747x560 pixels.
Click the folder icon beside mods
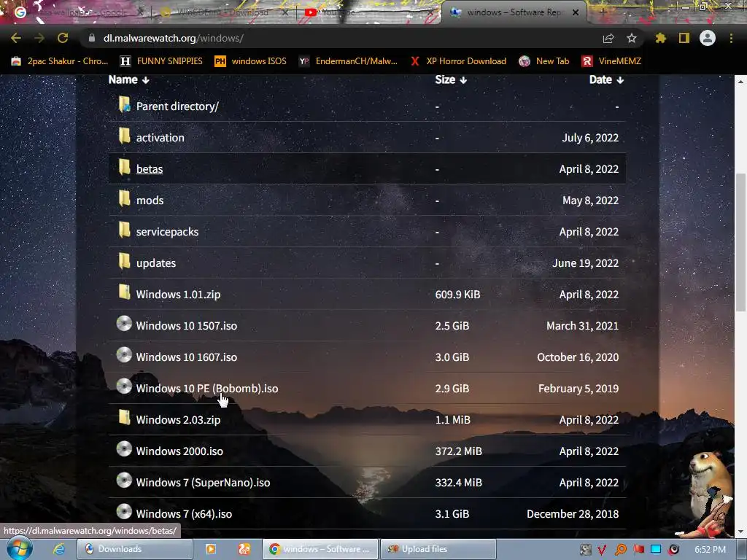(x=124, y=198)
